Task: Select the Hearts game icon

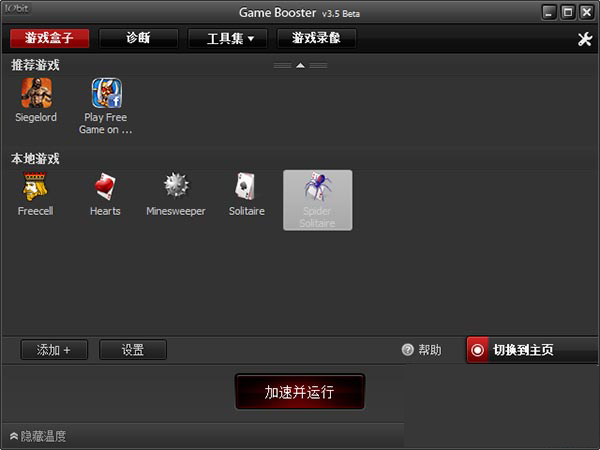Action: point(105,186)
